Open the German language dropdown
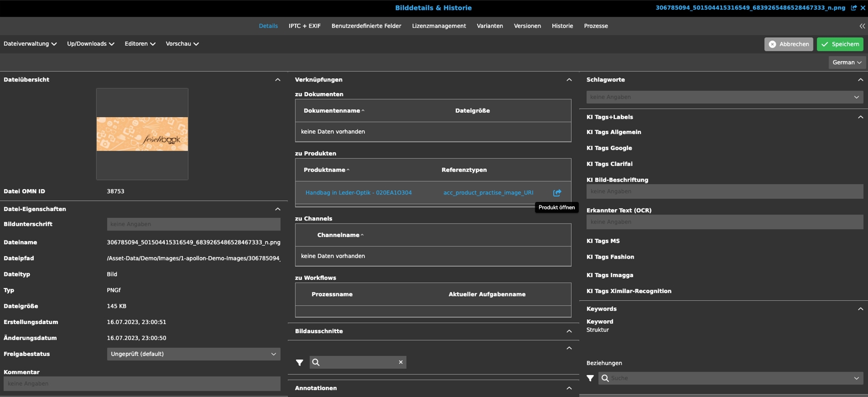Viewport: 868px width, 397px height. coord(846,63)
